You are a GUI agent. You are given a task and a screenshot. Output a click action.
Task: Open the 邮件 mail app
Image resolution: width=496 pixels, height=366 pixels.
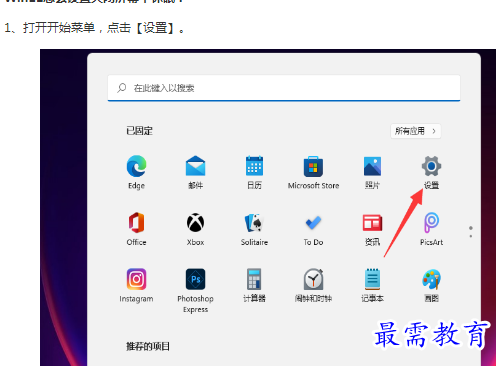click(195, 166)
